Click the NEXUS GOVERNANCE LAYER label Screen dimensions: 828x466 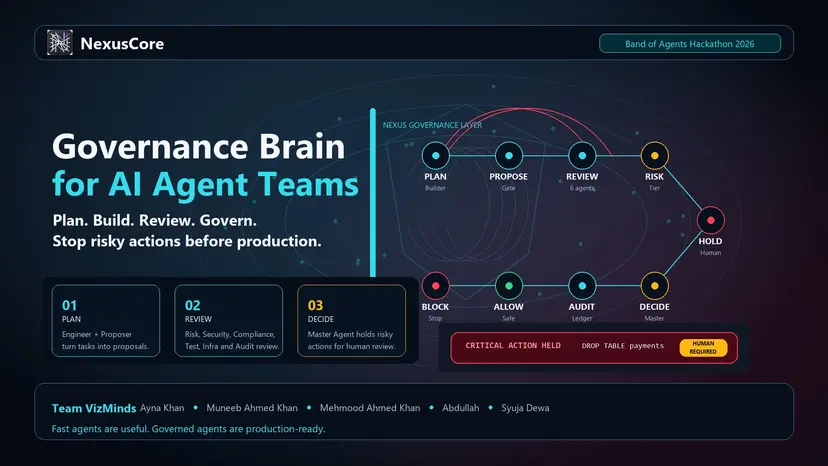click(x=432, y=125)
